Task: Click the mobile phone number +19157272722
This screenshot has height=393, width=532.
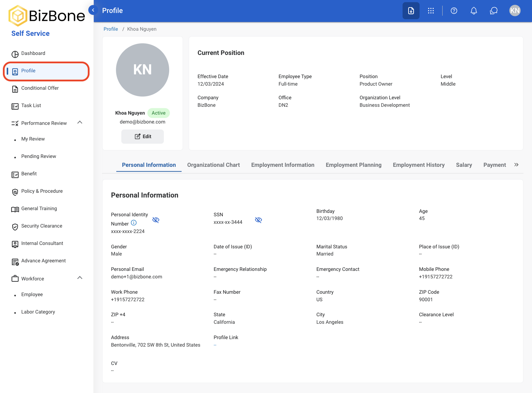Action: point(435,277)
